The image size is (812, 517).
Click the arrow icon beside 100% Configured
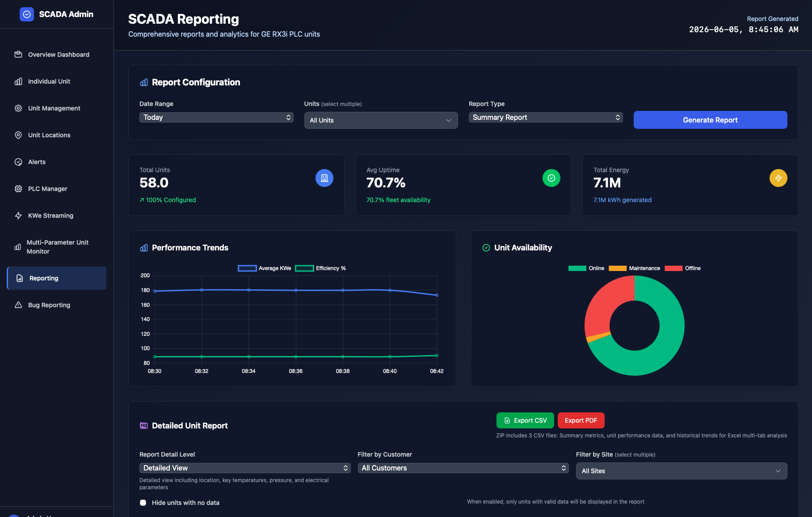(x=142, y=200)
